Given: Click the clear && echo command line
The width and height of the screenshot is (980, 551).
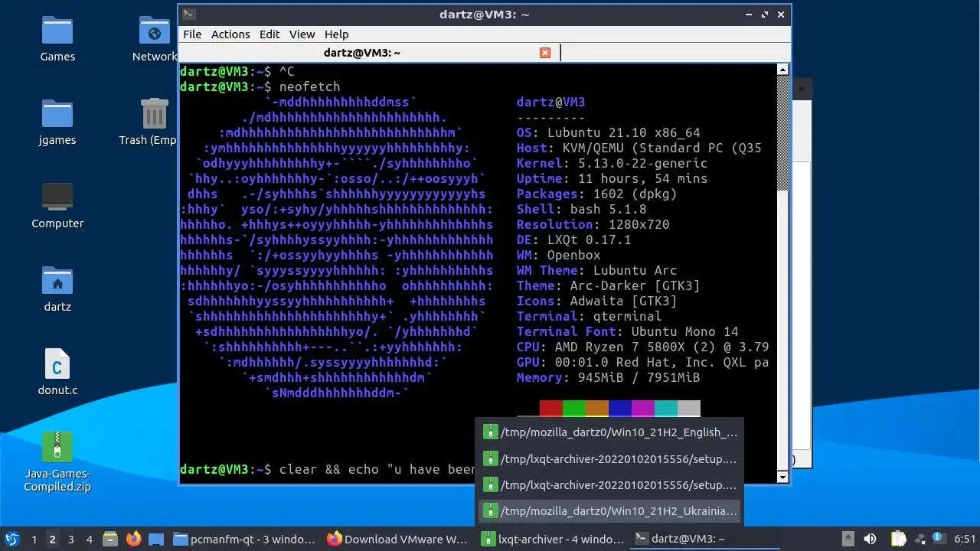Looking at the screenshot, I should (377, 469).
